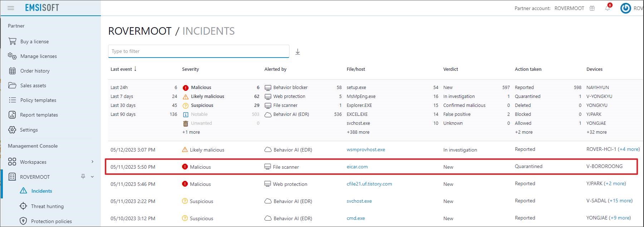Click the Protection policies shield icon
Screen dimensions: 644x227
(23, 221)
